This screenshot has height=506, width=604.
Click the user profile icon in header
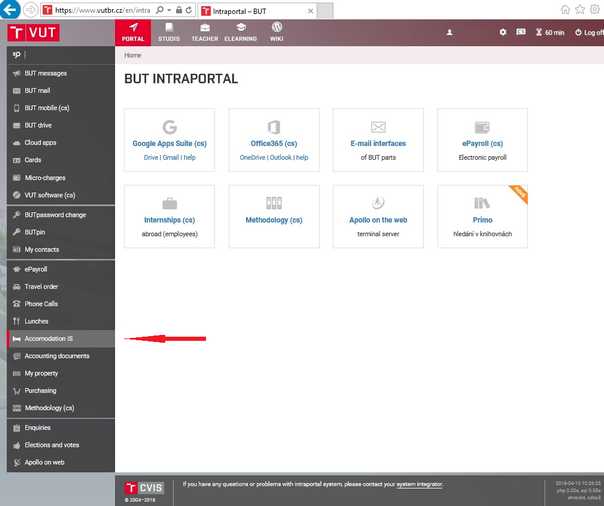[450, 33]
